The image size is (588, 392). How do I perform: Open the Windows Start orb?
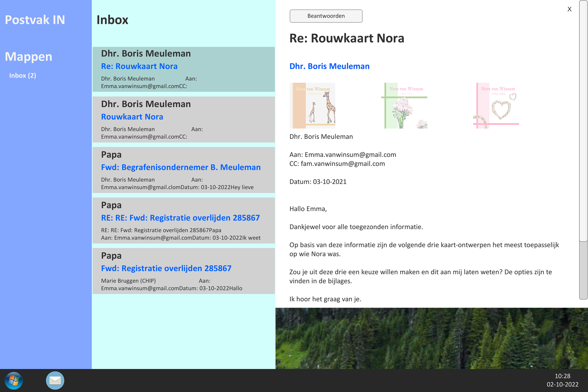point(14,381)
